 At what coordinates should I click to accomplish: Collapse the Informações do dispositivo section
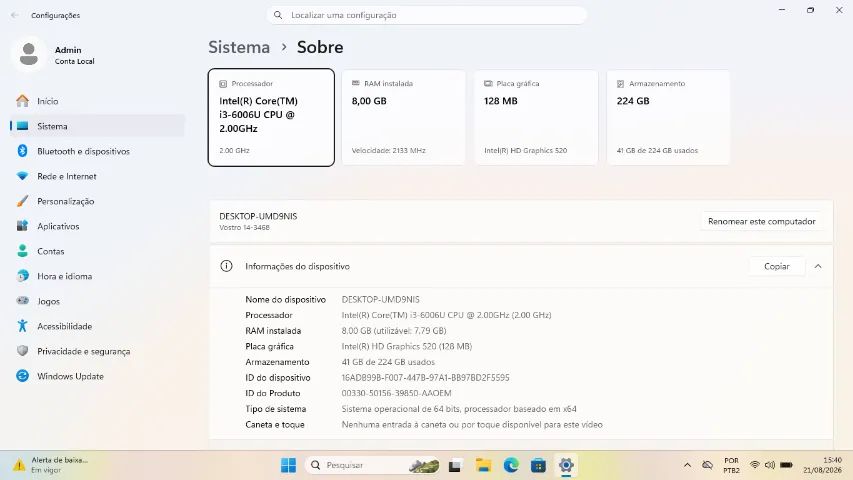(x=818, y=266)
